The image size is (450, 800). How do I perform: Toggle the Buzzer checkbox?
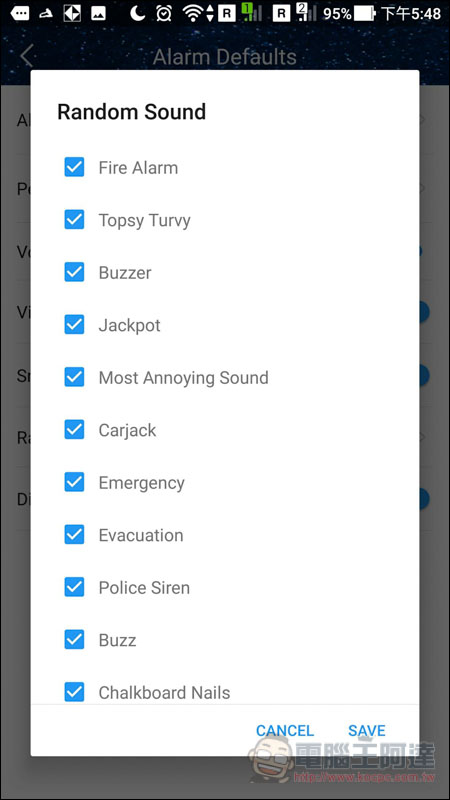74,272
